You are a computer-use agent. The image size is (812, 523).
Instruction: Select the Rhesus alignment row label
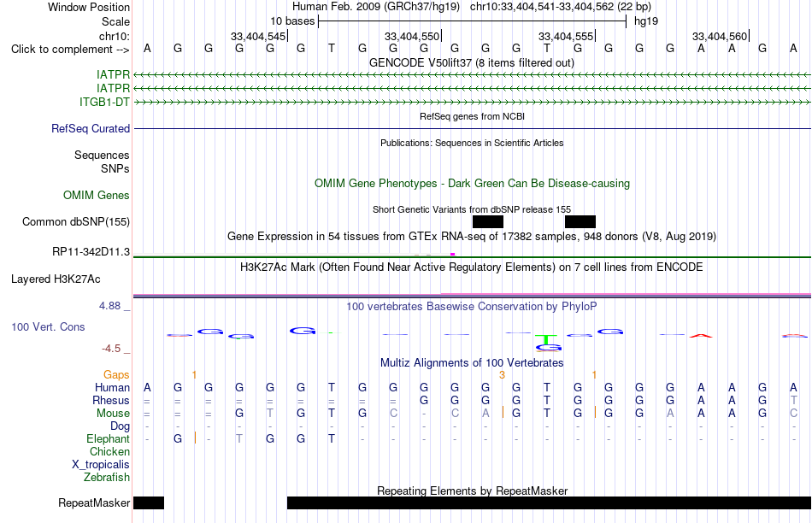[111, 400]
